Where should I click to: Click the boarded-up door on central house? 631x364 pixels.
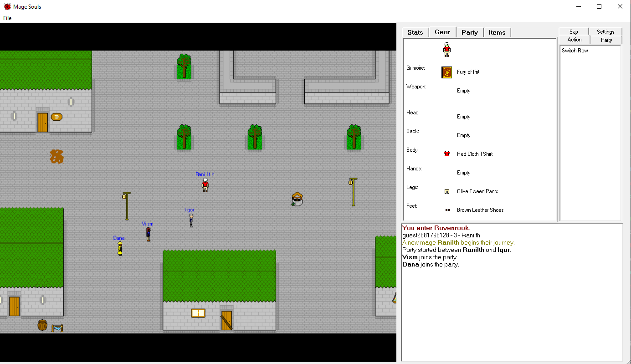point(226,320)
